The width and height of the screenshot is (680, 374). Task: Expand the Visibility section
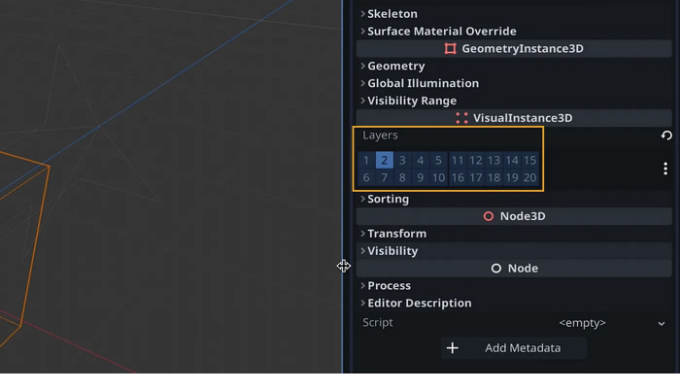pos(514,251)
